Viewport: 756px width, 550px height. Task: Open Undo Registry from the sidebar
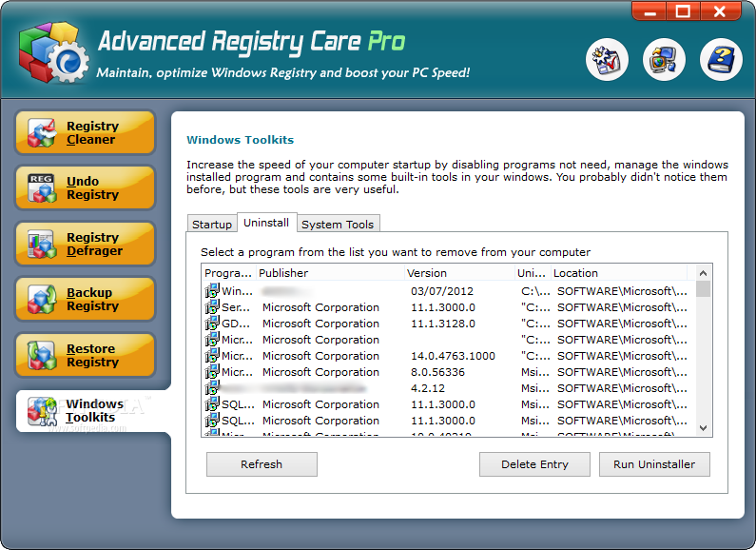click(x=85, y=187)
